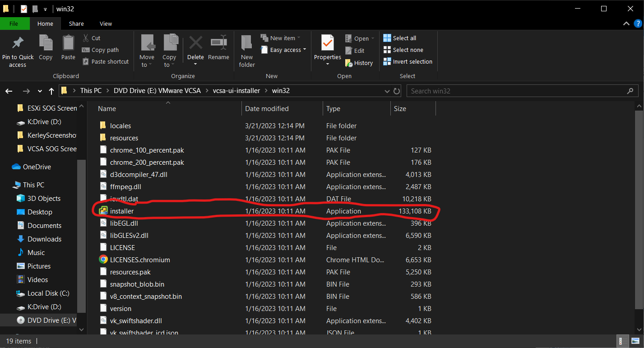Click the Properties checkmark icon
Image resolution: width=644 pixels, height=348 pixels.
tap(328, 43)
